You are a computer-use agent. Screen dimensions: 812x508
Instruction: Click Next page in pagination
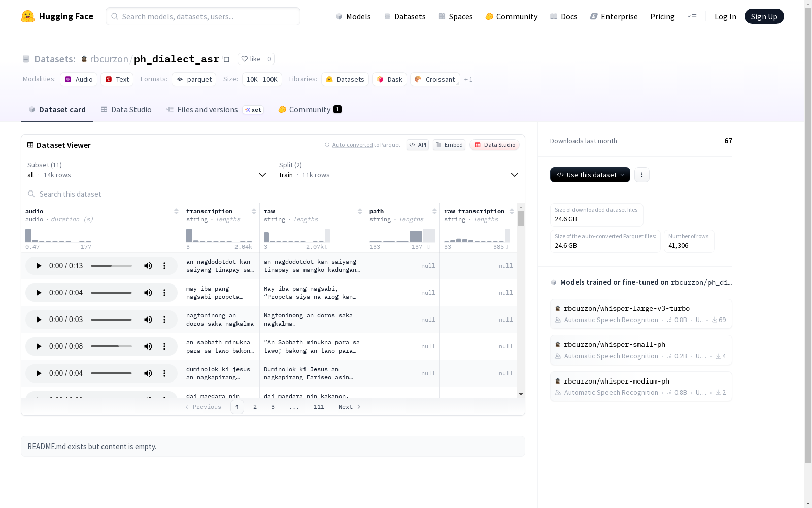[350, 407]
